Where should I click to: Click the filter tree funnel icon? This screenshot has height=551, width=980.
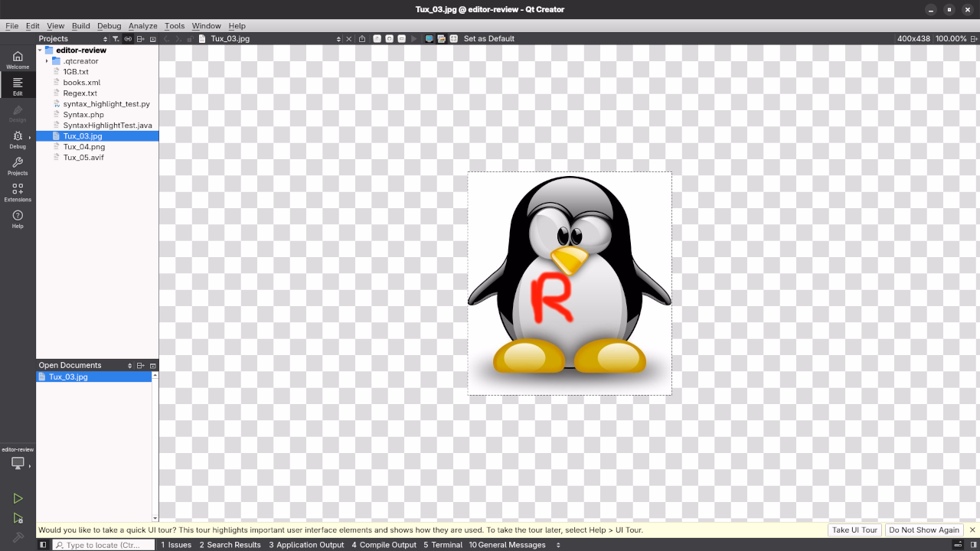116,38
